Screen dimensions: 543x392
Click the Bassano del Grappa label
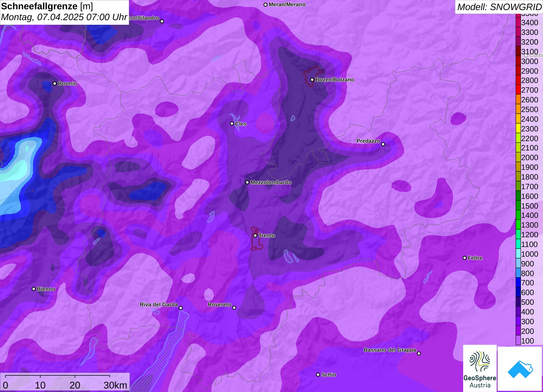point(390,350)
